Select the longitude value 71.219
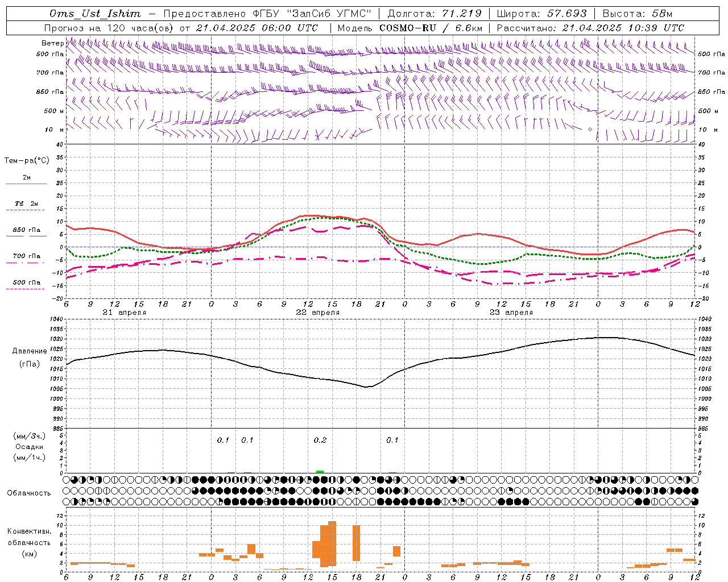Screen dimensions: 728x582 point(462,14)
